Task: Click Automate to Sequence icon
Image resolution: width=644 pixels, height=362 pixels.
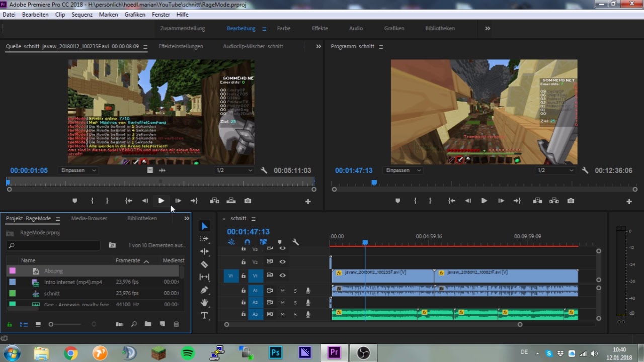Action: (x=119, y=324)
